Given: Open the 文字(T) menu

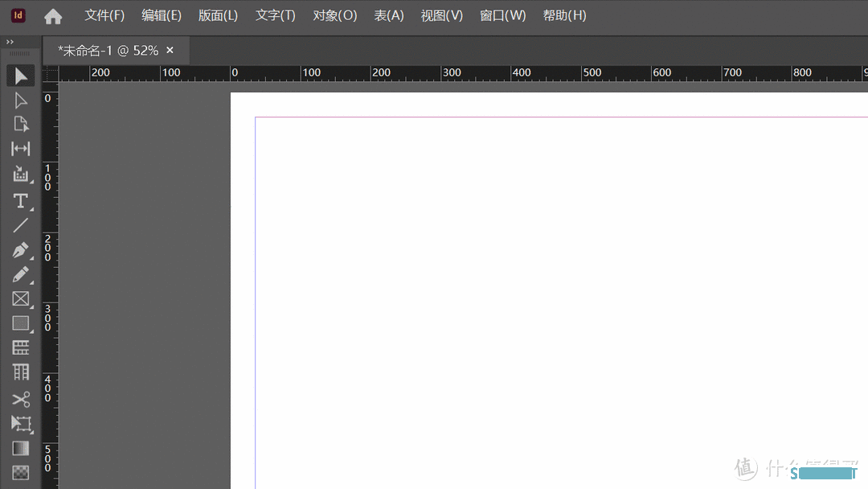Looking at the screenshot, I should [275, 15].
